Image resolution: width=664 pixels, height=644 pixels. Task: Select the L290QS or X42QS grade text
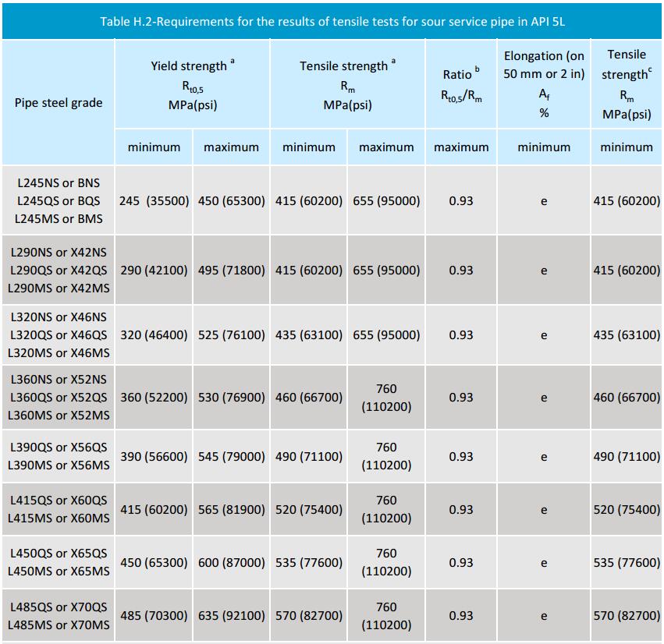tap(59, 270)
